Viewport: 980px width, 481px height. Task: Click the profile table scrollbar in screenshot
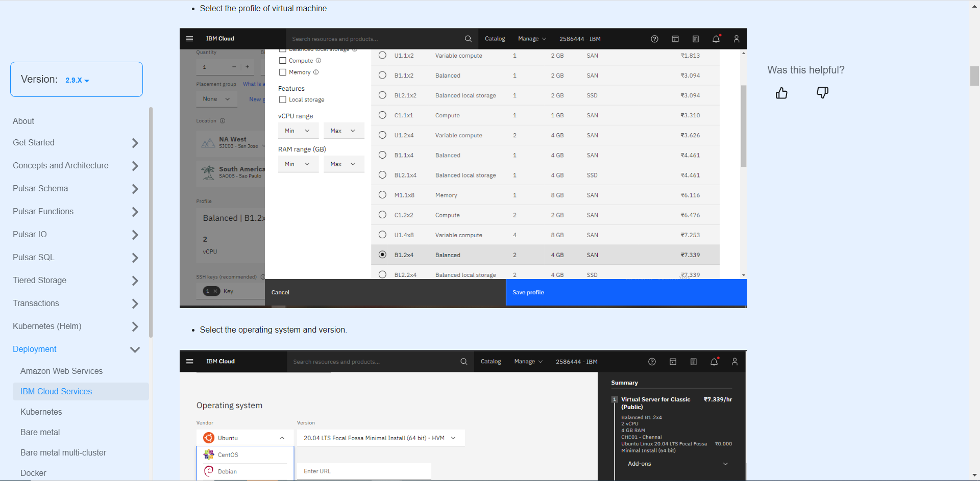point(744,126)
